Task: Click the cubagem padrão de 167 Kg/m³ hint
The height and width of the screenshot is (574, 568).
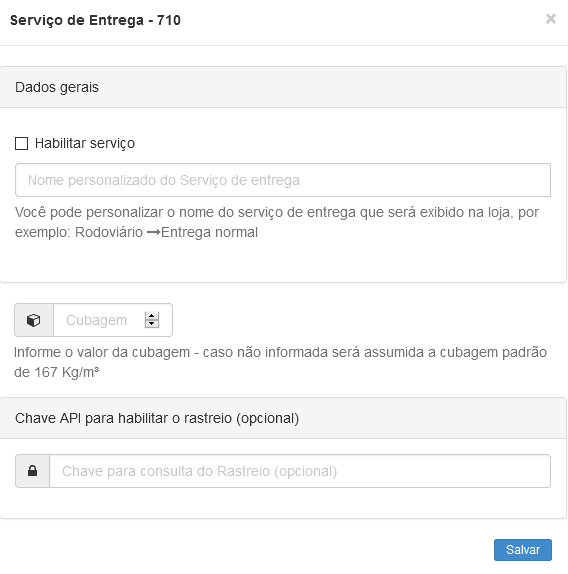Action: (x=280, y=362)
